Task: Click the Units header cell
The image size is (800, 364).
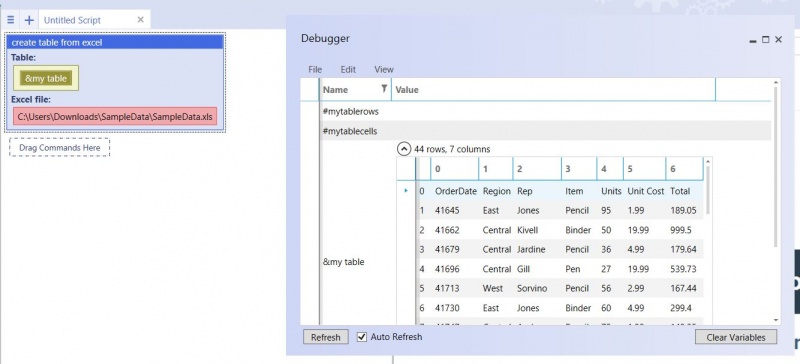Action: coord(611,191)
